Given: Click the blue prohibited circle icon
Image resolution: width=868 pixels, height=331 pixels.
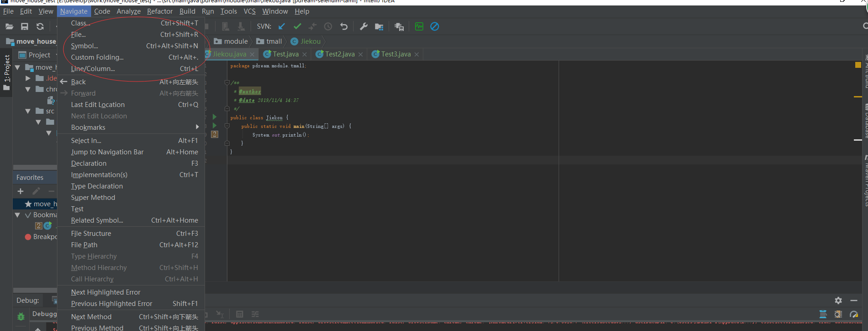Looking at the screenshot, I should point(435,26).
